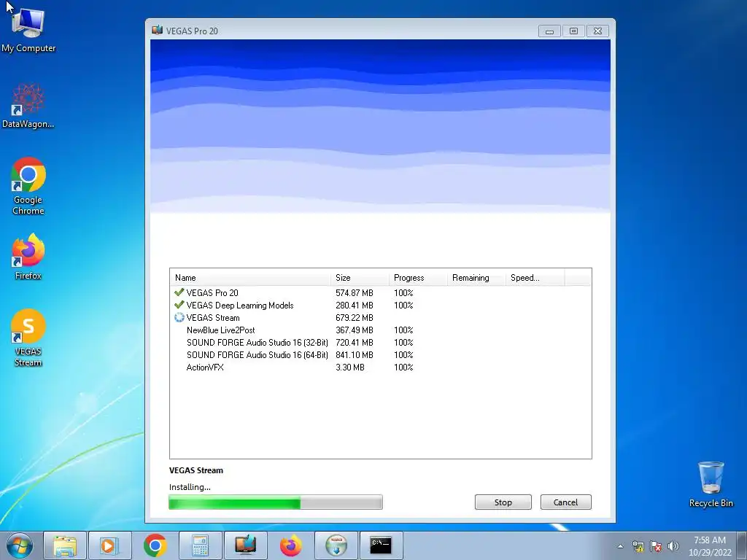Click the installation progress bar
Viewport: 747px width, 560px height.
(275, 502)
